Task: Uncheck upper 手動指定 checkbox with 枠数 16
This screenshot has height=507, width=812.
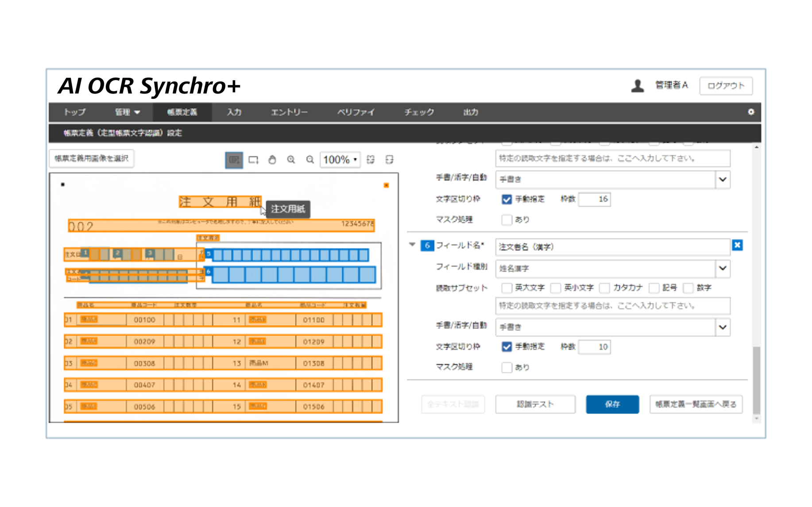Action: point(507,199)
